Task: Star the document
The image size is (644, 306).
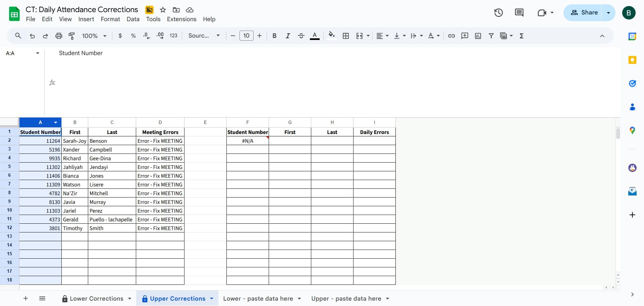Action: [163, 10]
